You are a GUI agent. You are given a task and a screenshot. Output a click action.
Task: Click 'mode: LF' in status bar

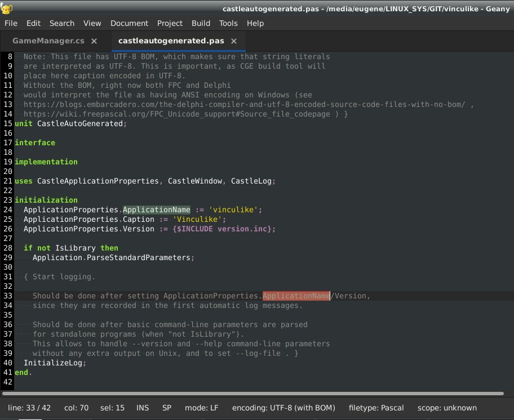click(x=202, y=408)
